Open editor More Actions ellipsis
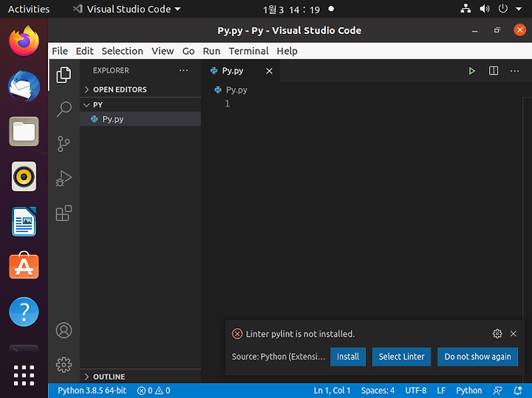Image resolution: width=532 pixels, height=398 pixels. point(514,71)
